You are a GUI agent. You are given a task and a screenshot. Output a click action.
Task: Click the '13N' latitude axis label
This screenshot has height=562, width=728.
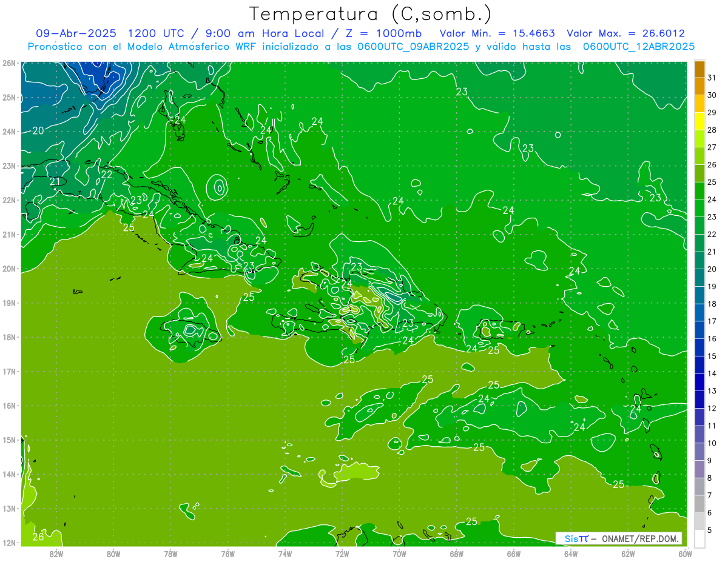point(8,509)
